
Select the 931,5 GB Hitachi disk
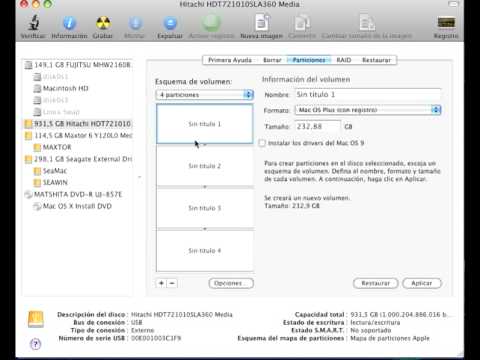point(78,124)
